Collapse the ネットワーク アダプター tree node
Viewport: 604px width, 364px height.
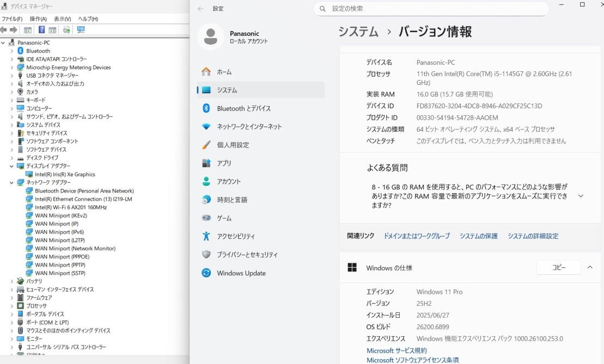(x=12, y=183)
